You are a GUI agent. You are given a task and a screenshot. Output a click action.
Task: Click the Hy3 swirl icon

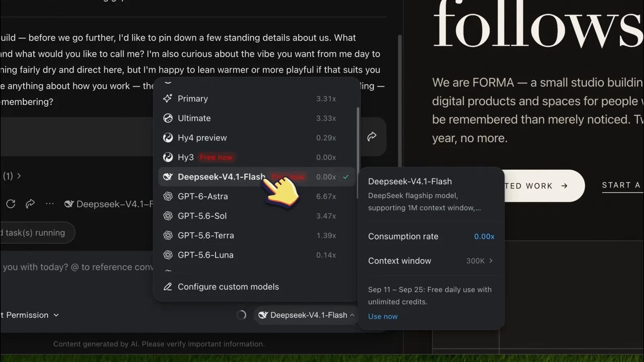coord(168,157)
